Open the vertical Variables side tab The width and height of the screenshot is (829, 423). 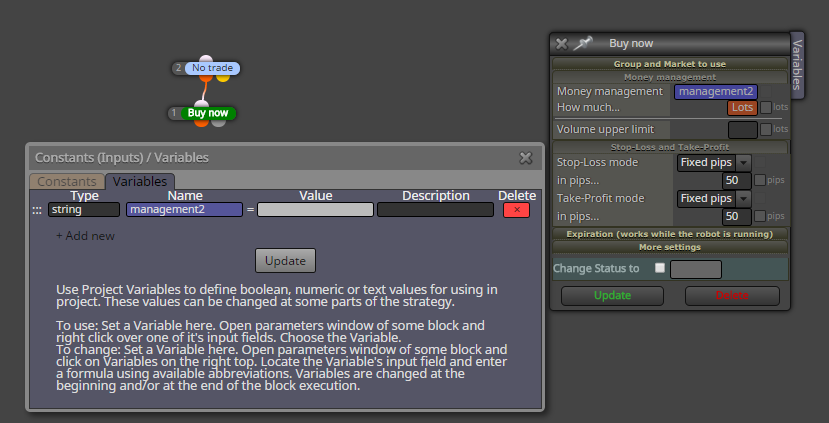797,65
